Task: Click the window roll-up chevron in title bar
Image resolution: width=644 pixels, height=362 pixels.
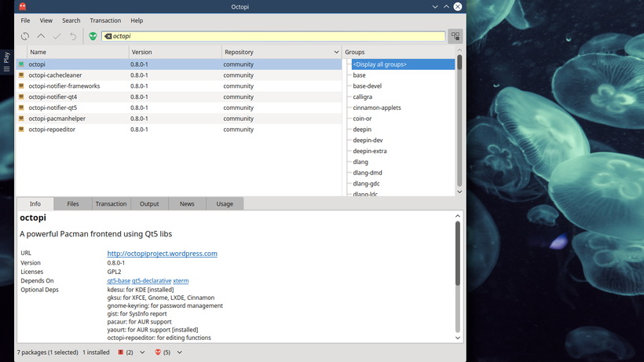Action: point(446,6)
